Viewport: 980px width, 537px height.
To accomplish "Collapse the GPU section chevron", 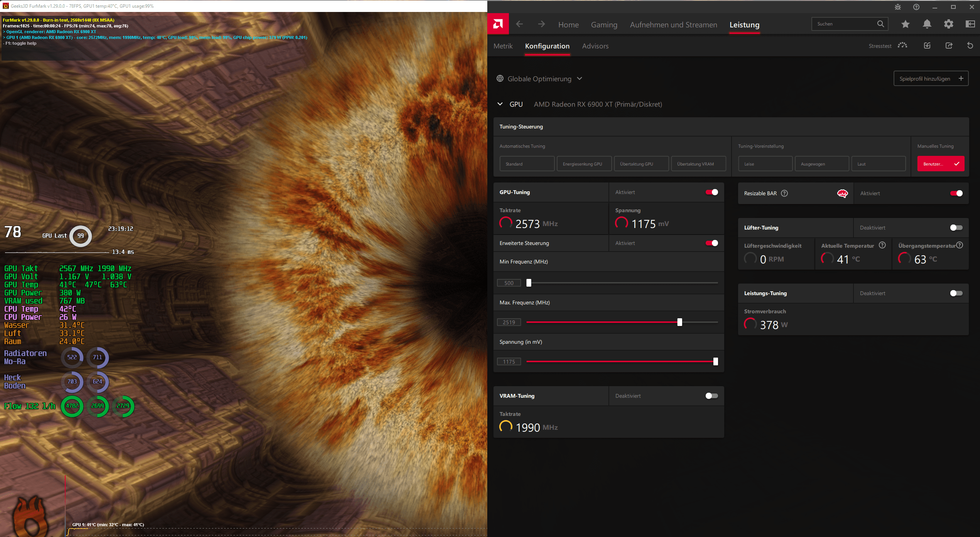I will (x=500, y=104).
